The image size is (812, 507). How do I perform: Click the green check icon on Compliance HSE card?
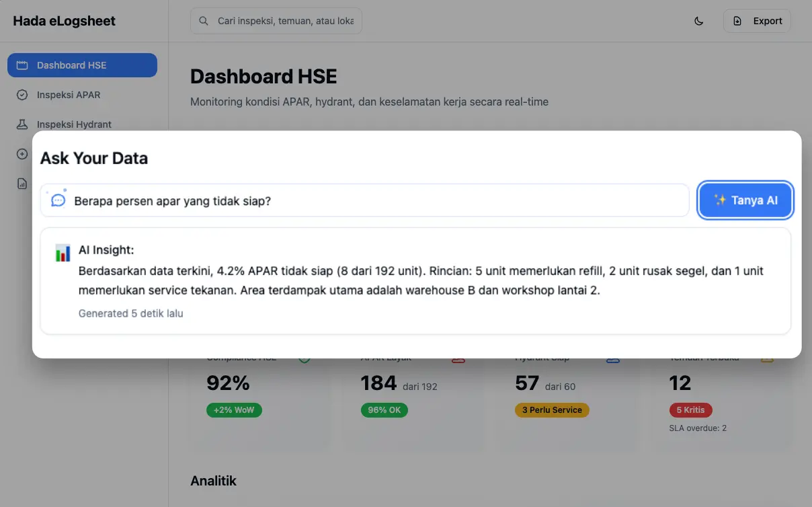[x=304, y=358]
